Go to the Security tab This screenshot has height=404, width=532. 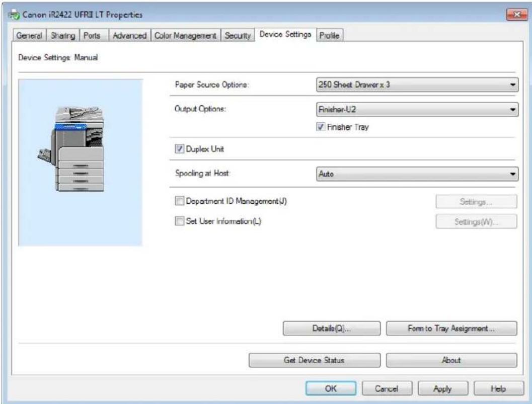238,35
